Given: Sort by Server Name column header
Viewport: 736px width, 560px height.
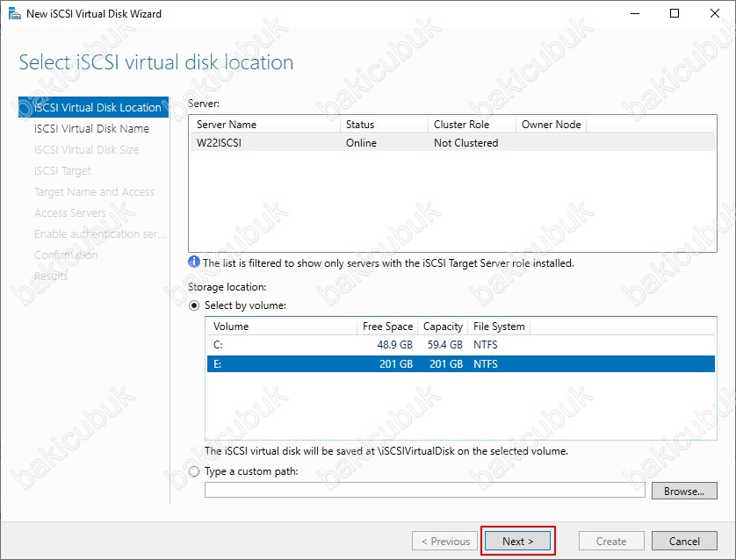Looking at the screenshot, I should [264, 125].
